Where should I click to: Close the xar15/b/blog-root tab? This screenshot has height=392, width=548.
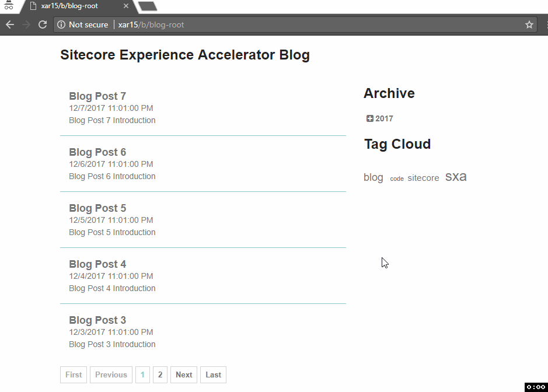[126, 6]
